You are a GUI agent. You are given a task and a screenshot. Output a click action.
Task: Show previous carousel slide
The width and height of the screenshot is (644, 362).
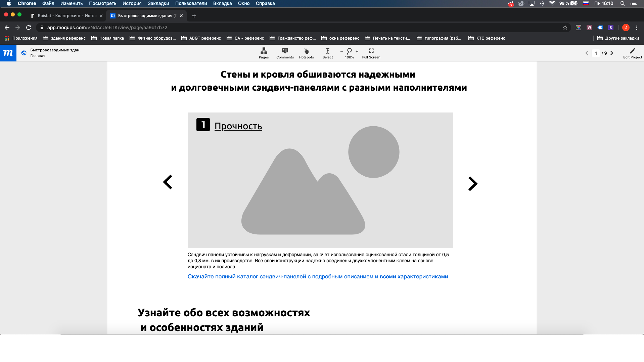pos(168,182)
